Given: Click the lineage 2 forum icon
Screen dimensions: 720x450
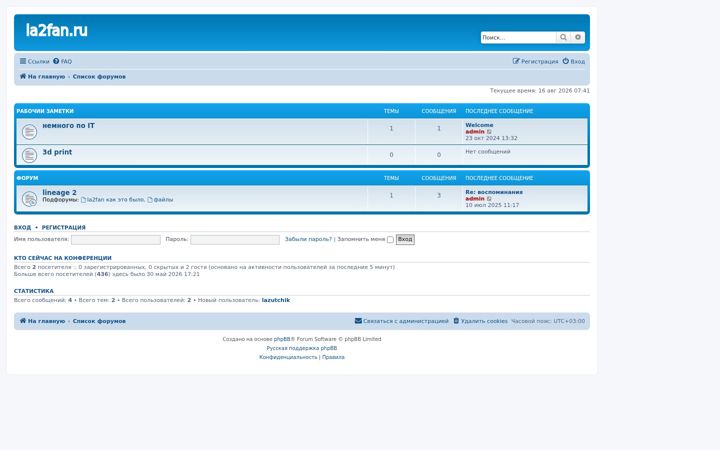Looking at the screenshot, I should click(x=29, y=199).
